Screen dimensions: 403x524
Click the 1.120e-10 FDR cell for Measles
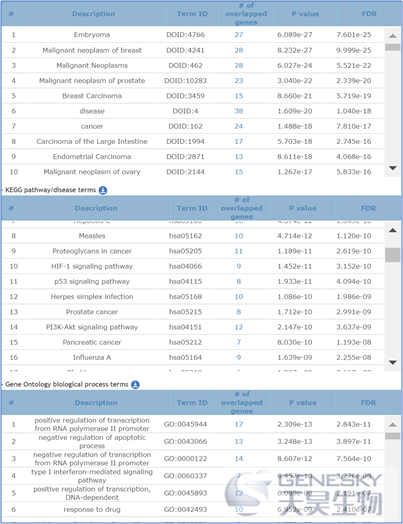point(354,236)
